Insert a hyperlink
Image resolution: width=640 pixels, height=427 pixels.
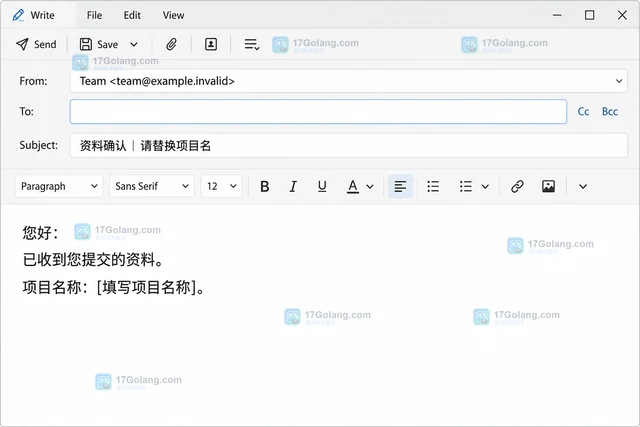pos(517,186)
